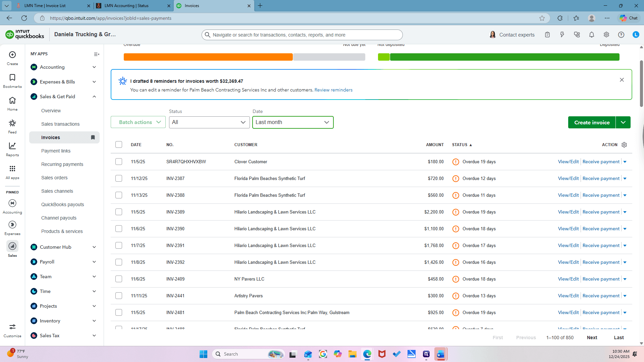Open pinned Expenses app icon
The width and height of the screenshot is (644, 362).
pos(12,225)
